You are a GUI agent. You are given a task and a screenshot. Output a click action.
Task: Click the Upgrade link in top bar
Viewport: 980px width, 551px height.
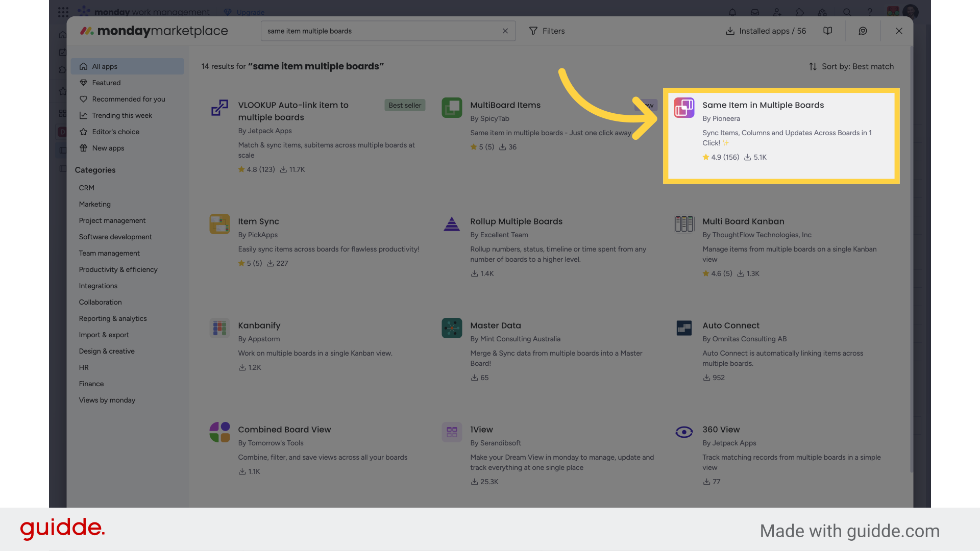pos(244,12)
